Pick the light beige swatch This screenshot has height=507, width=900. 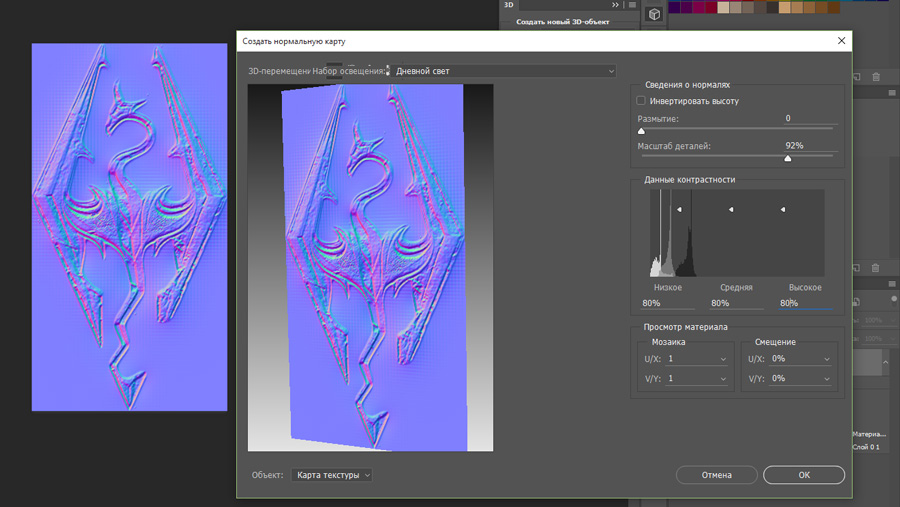pyautogui.click(x=723, y=7)
